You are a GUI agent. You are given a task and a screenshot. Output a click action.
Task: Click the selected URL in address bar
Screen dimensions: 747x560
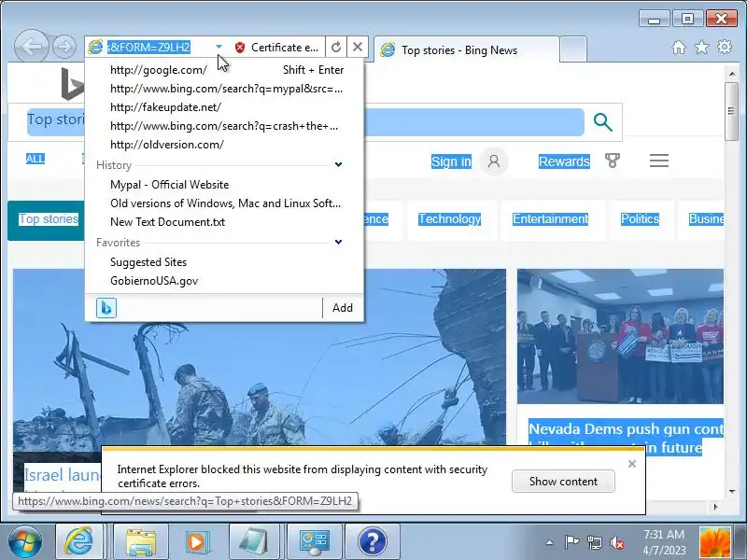click(148, 48)
